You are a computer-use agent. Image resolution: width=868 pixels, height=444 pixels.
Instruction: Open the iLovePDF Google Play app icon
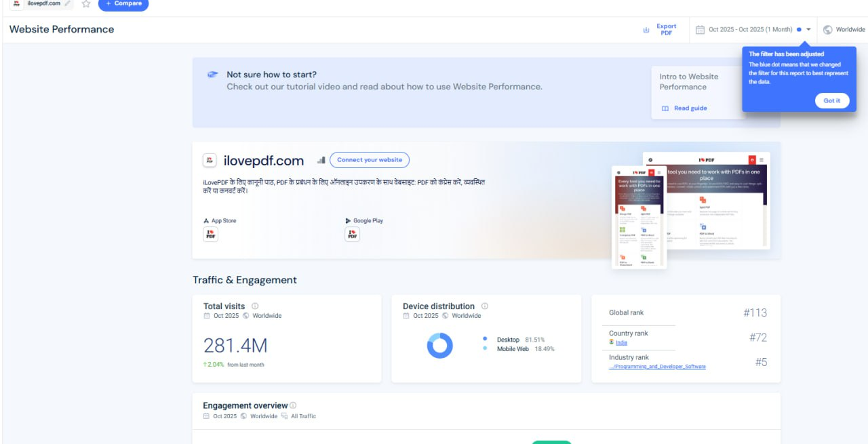352,235
